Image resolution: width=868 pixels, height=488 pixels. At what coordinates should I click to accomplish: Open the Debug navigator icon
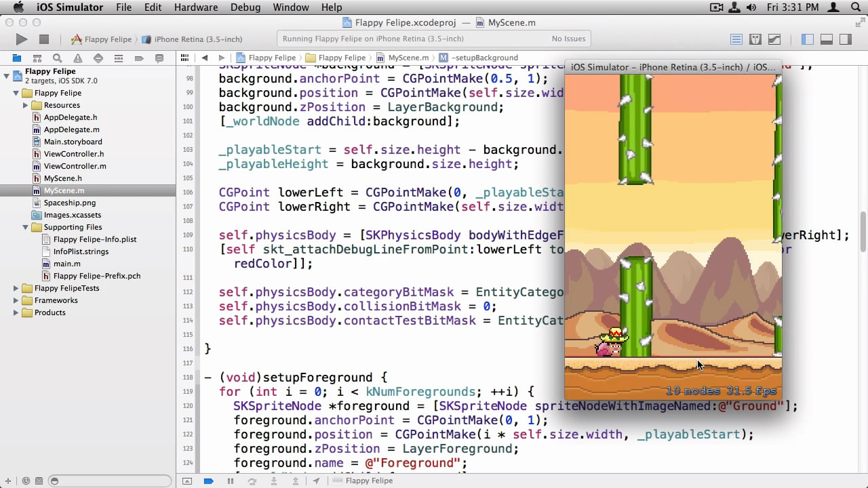[119, 58]
